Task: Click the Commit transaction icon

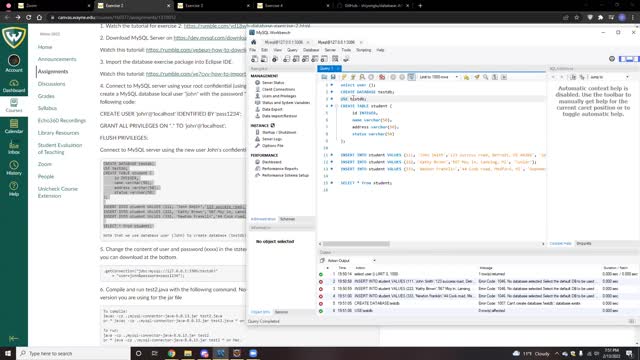Action: [393, 77]
